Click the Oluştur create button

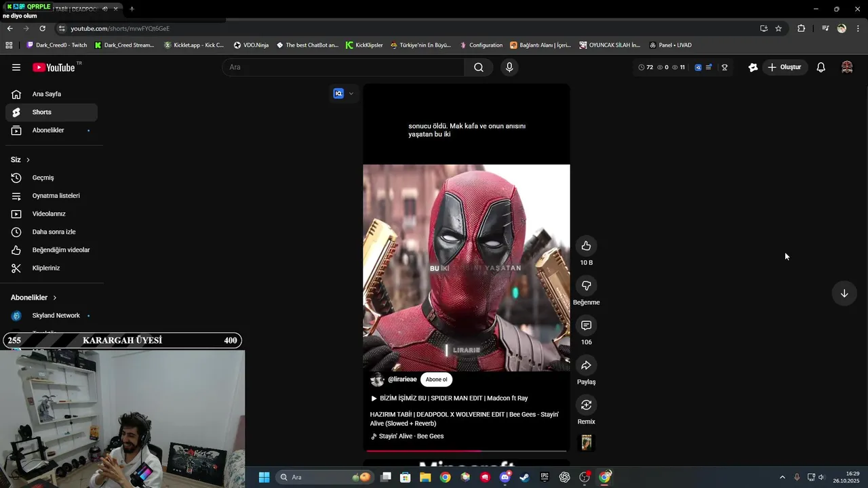coord(785,67)
